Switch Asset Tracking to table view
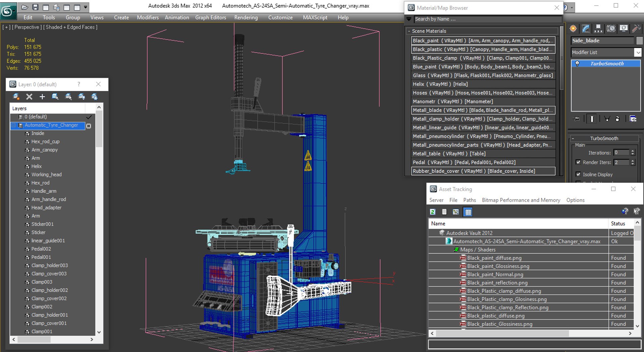Screen dimensions: 644x352 [x=468, y=212]
